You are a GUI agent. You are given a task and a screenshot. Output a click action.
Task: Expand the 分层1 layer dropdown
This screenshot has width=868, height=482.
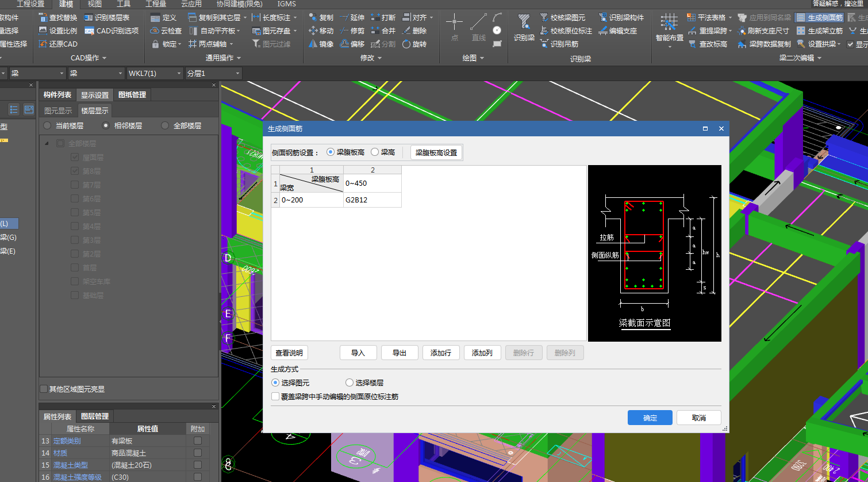coord(213,74)
